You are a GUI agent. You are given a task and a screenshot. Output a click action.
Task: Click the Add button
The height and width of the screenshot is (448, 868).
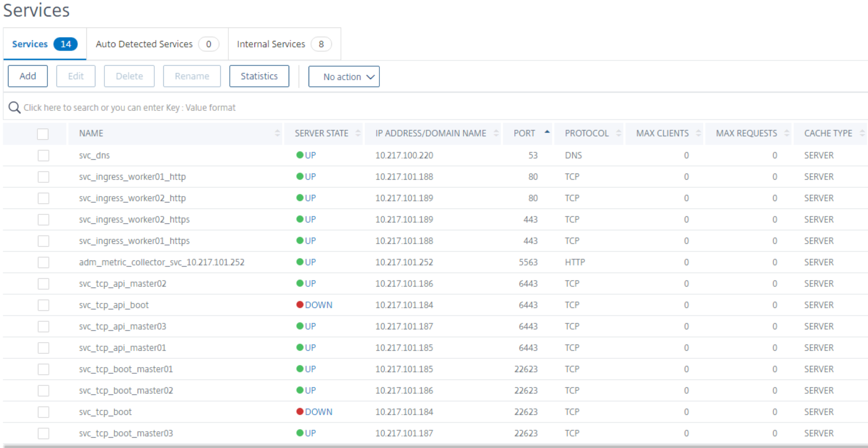[28, 76]
